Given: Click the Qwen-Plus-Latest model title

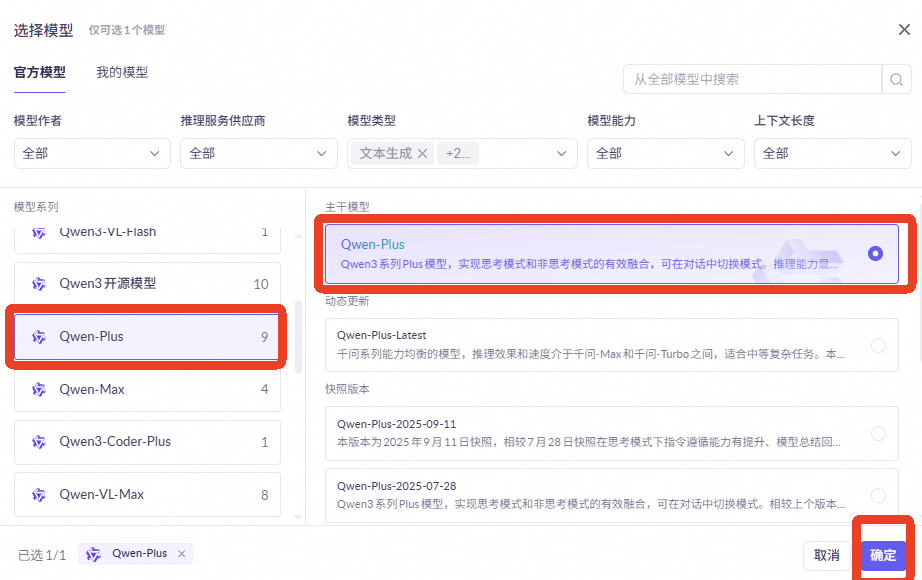Looking at the screenshot, I should (x=382, y=335).
